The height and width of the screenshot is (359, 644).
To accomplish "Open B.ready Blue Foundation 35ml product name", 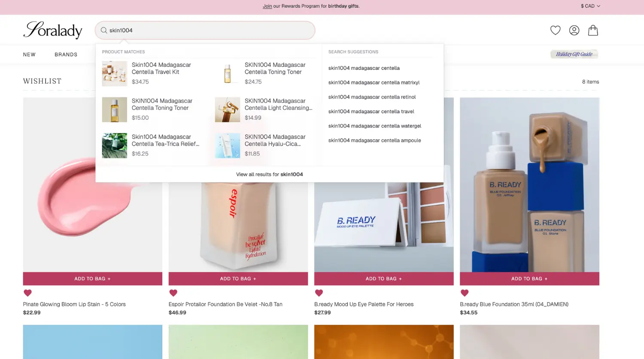I will (514, 304).
